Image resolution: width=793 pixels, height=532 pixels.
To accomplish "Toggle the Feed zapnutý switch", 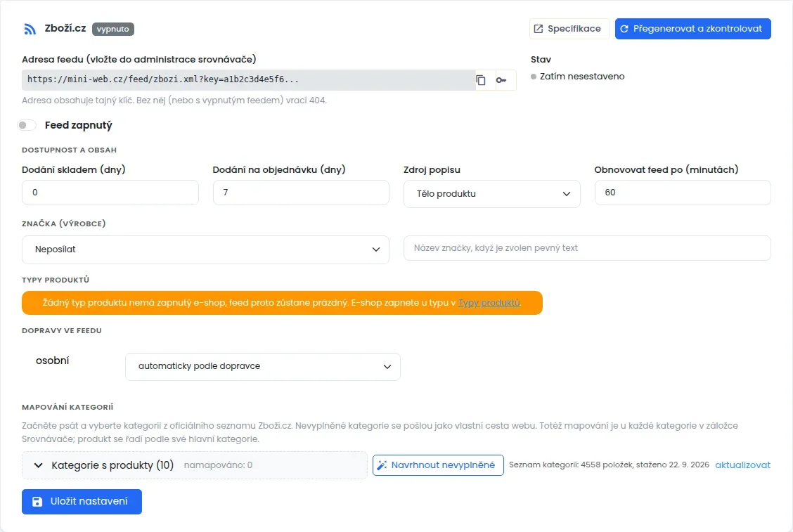I will coord(27,125).
